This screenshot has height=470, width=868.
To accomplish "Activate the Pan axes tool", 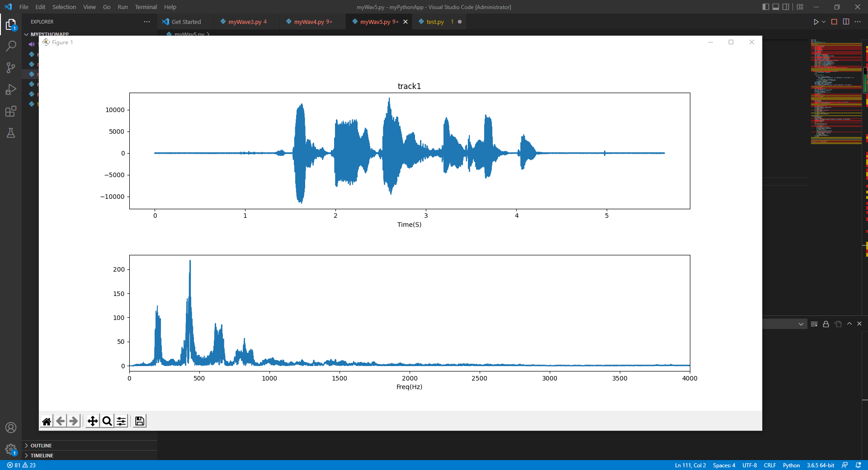I will point(93,421).
